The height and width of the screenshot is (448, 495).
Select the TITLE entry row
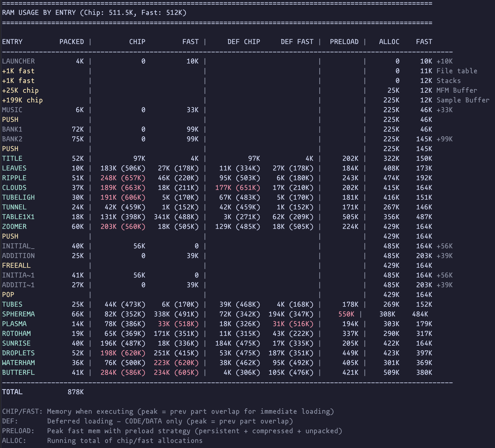pyautogui.click(x=12, y=158)
